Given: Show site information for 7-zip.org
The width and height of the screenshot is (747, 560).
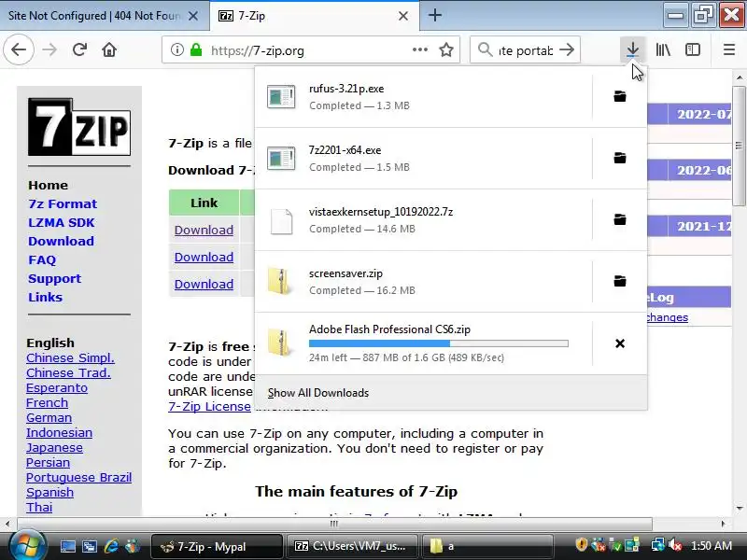Looking at the screenshot, I should (x=177, y=49).
